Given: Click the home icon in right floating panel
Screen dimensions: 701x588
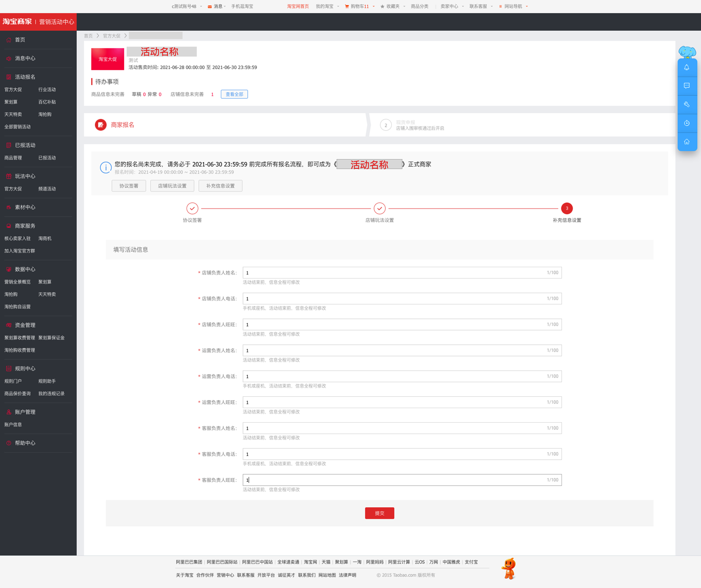Looking at the screenshot, I should pos(686,141).
